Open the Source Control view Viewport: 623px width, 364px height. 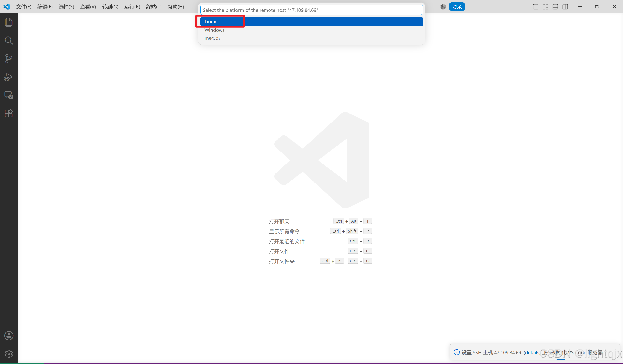(9, 59)
